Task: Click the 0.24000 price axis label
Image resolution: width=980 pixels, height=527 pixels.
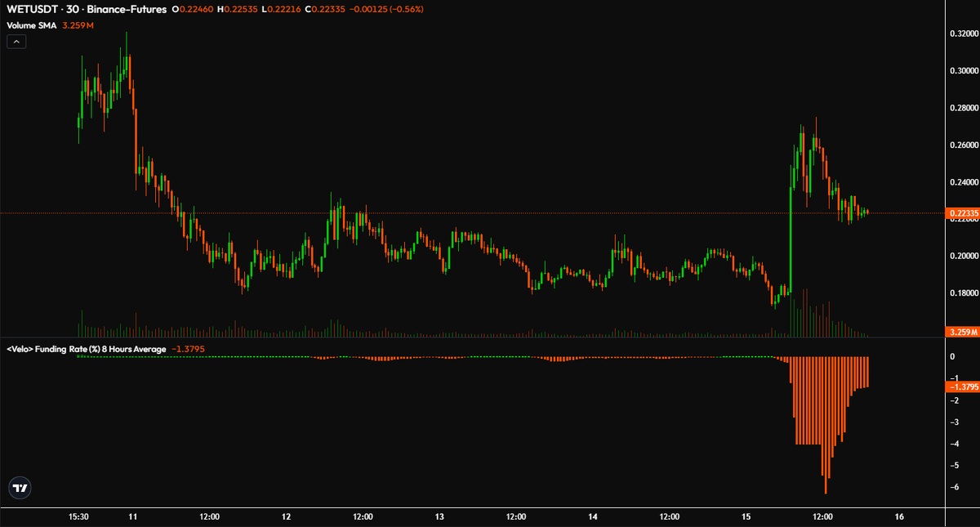Action: pos(963,181)
